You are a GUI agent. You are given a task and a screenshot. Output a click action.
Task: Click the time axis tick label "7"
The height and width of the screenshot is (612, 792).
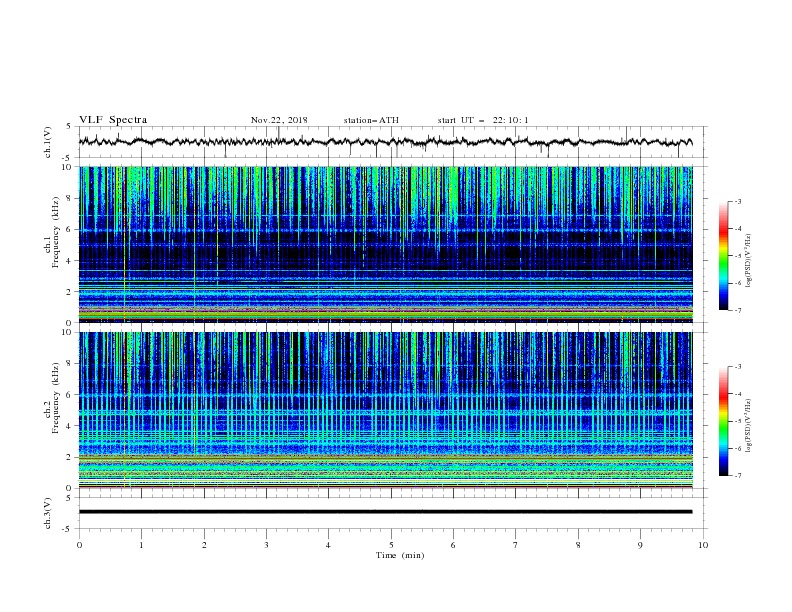point(515,545)
